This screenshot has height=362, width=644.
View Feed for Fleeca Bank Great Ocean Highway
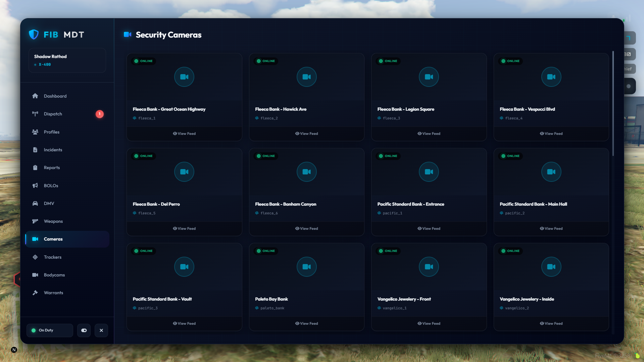[184, 134]
